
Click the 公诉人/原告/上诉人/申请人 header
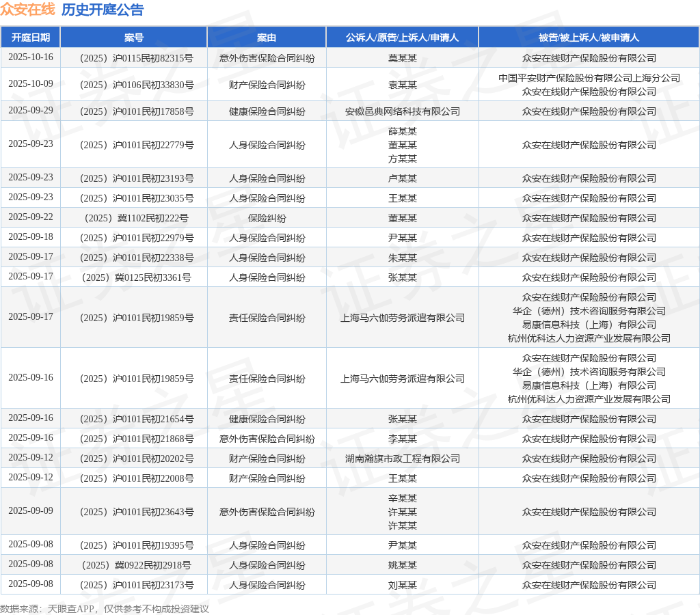pyautogui.click(x=402, y=38)
